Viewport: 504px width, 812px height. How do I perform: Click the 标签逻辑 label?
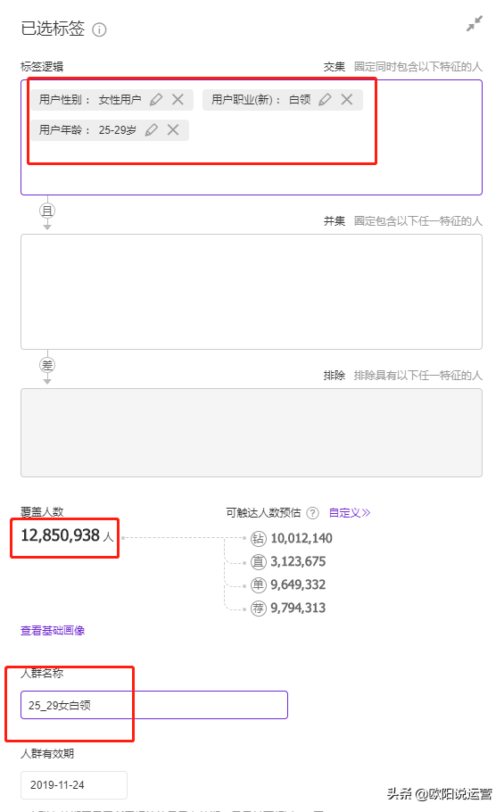coord(42,67)
